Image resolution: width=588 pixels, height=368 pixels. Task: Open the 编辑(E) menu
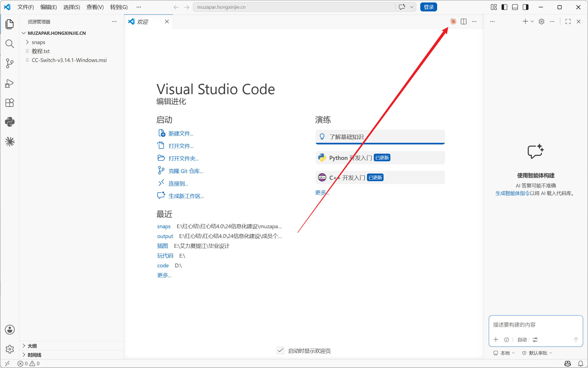[49, 7]
